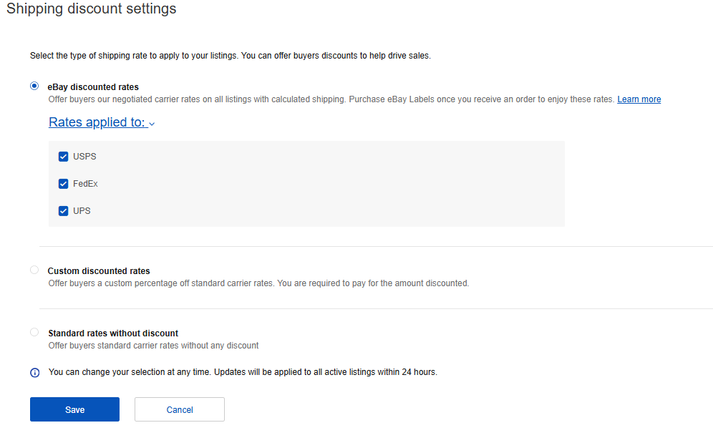This screenshot has height=440, width=713.
Task: Open the Learn more link
Action: click(638, 100)
